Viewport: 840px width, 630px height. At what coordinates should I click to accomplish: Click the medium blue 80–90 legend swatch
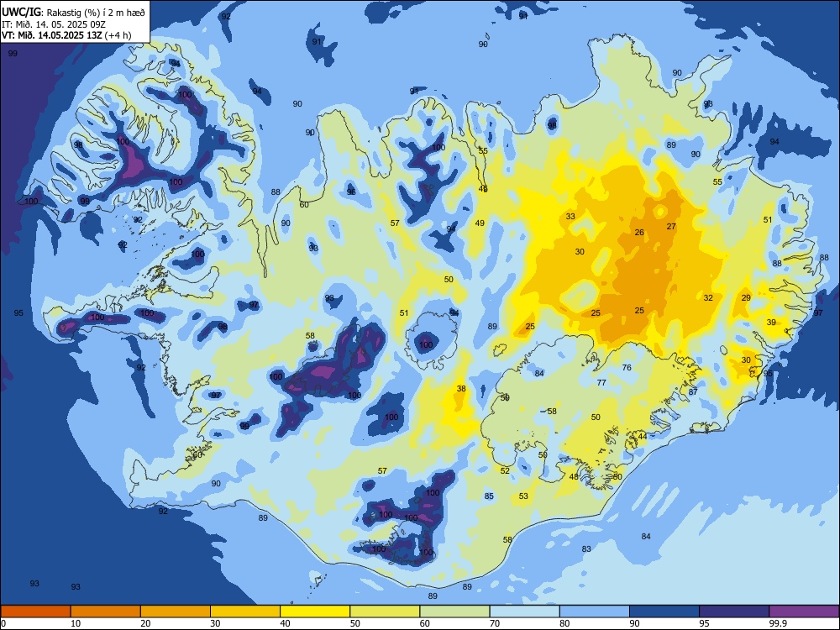[x=595, y=612]
